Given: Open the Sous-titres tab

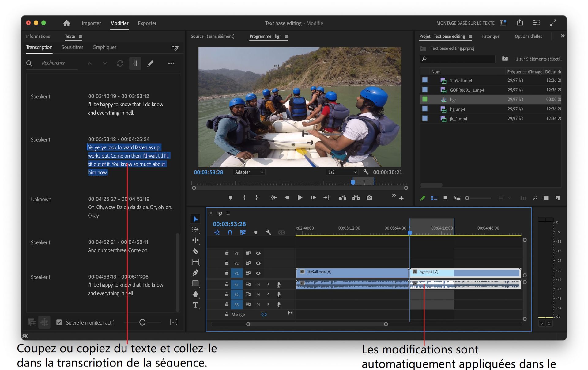Looking at the screenshot, I should click(72, 47).
